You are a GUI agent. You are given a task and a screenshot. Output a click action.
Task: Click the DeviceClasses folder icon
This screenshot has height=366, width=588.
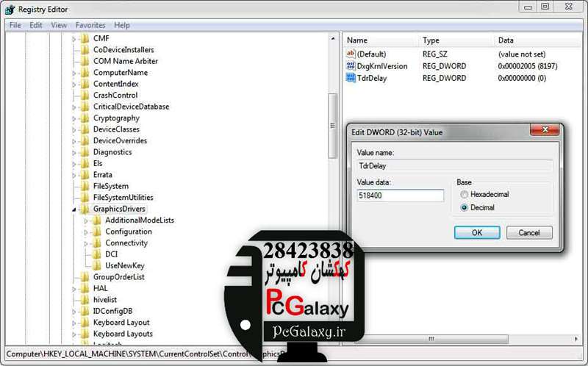[85, 129]
